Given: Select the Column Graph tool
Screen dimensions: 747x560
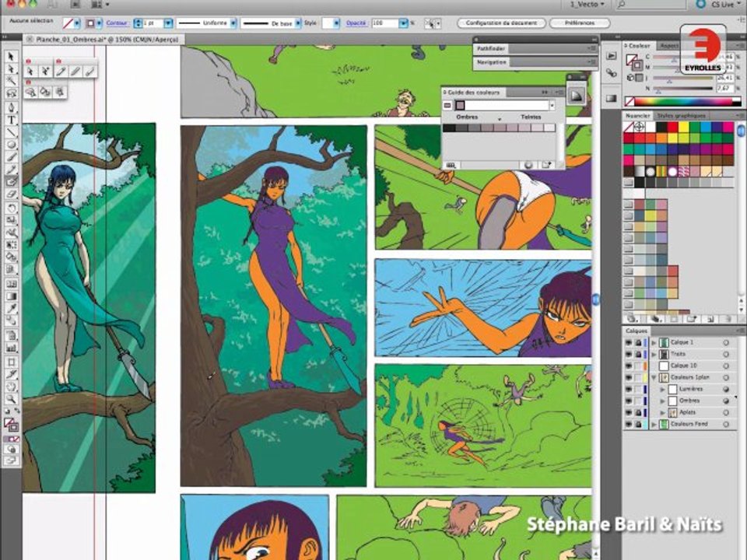Looking at the screenshot, I should [11, 348].
